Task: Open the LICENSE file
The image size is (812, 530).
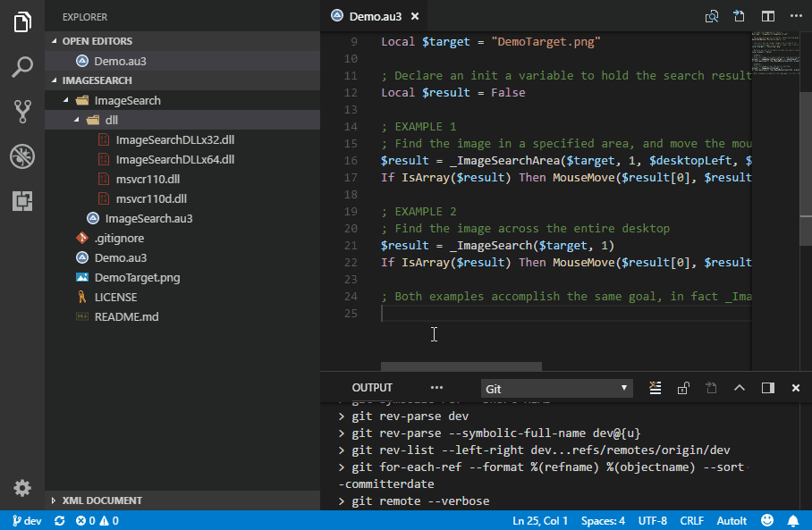Action: click(182, 297)
